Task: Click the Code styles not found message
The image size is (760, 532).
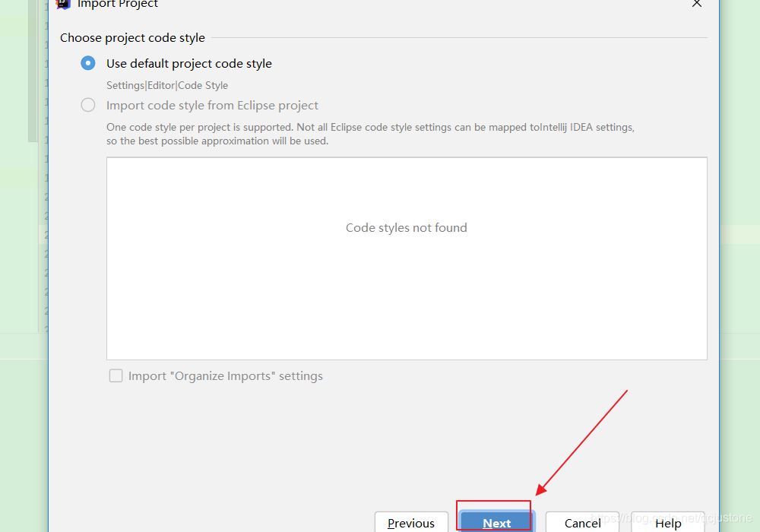Action: (406, 228)
